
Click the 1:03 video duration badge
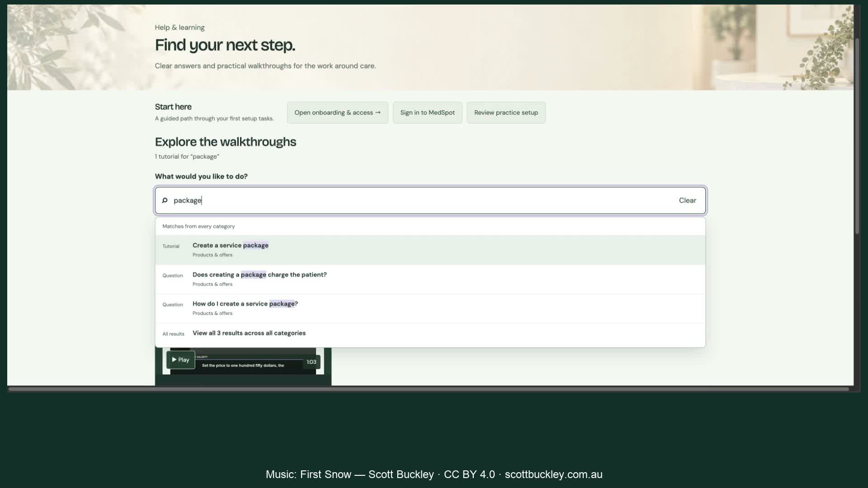tap(311, 362)
